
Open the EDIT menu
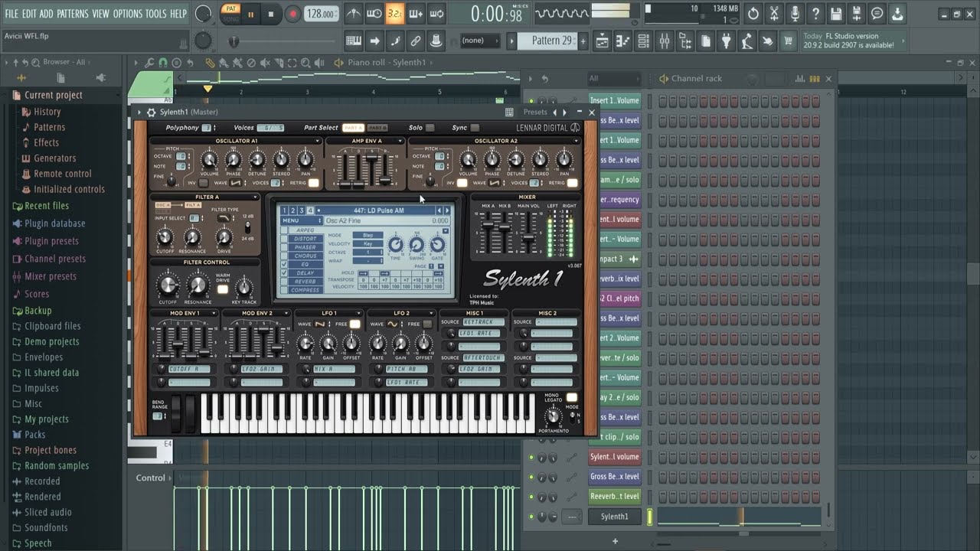point(29,14)
